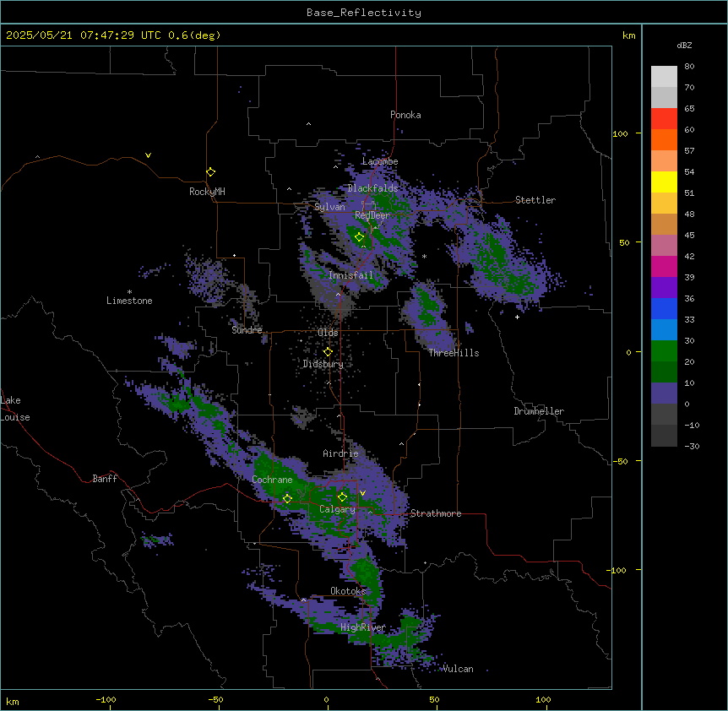Click the yellow diamond marker below Cochrane

click(287, 498)
